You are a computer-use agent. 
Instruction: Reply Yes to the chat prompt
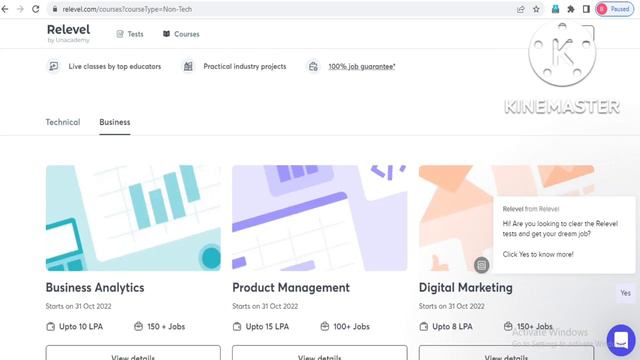point(625,293)
